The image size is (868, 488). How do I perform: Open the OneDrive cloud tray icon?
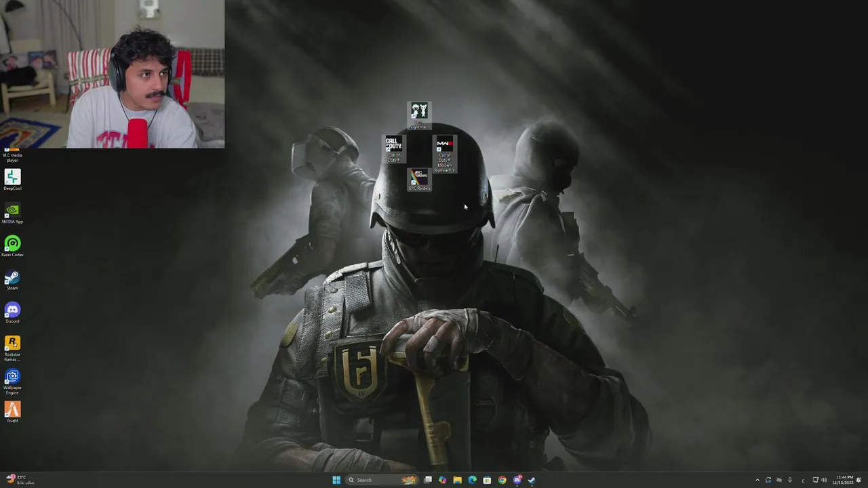pyautogui.click(x=779, y=480)
